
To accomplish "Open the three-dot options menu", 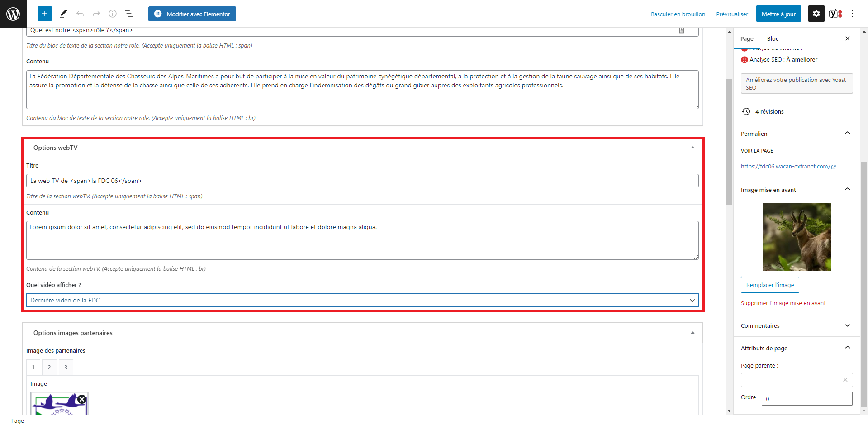I will (853, 14).
